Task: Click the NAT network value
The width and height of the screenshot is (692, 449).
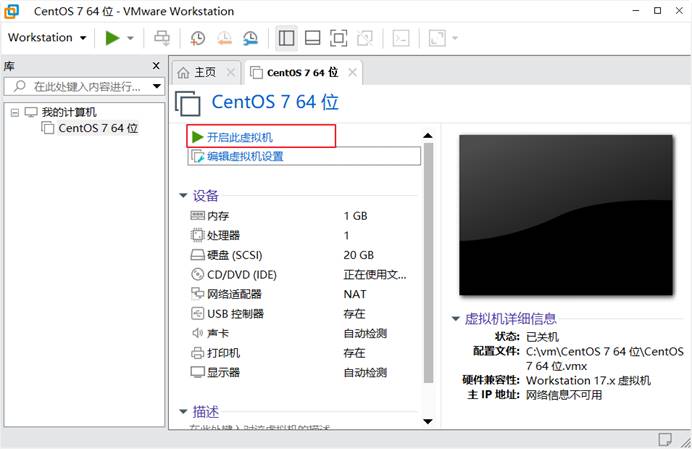Action: point(355,294)
